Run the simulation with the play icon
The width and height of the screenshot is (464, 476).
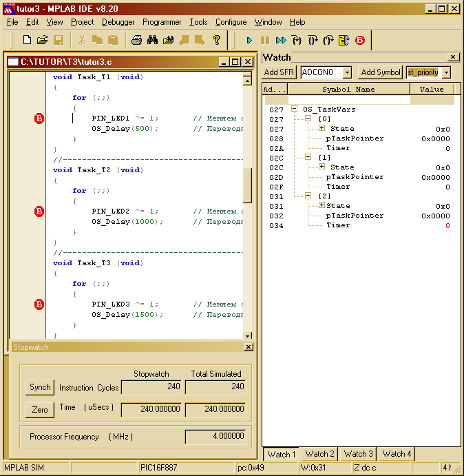tap(249, 40)
